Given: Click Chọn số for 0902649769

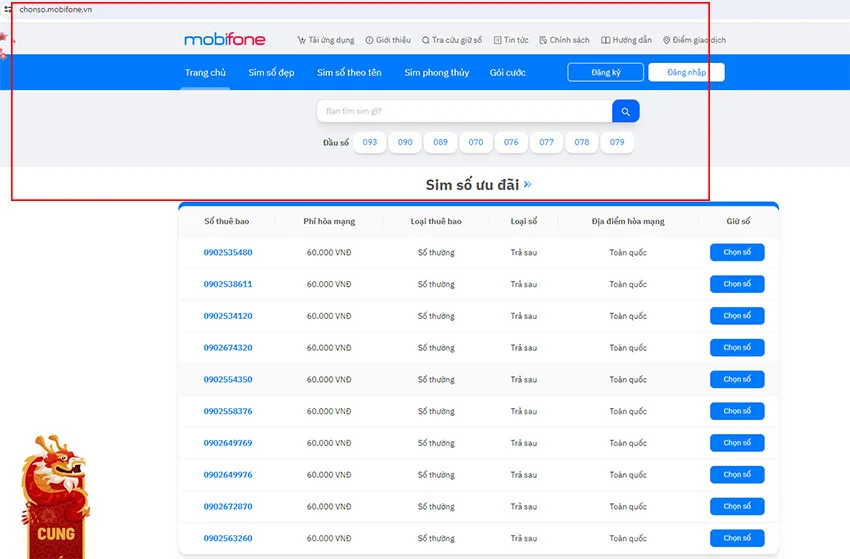Looking at the screenshot, I should (737, 443).
